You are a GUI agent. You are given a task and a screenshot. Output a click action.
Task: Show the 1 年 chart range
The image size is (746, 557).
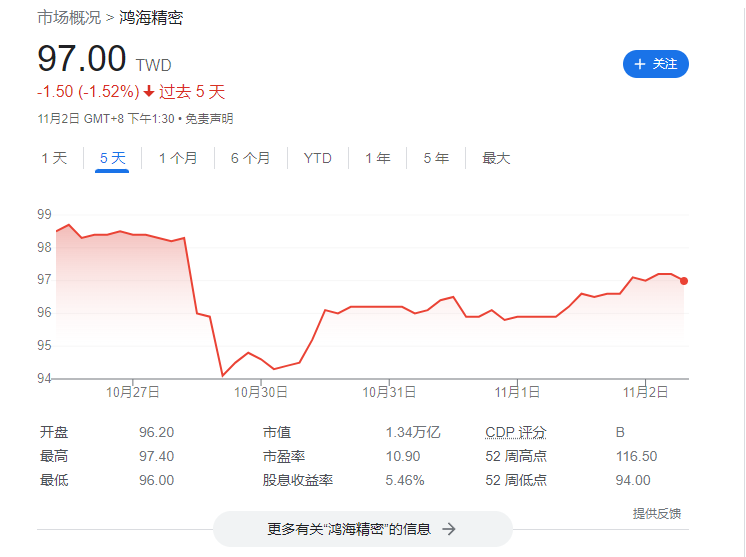click(377, 158)
